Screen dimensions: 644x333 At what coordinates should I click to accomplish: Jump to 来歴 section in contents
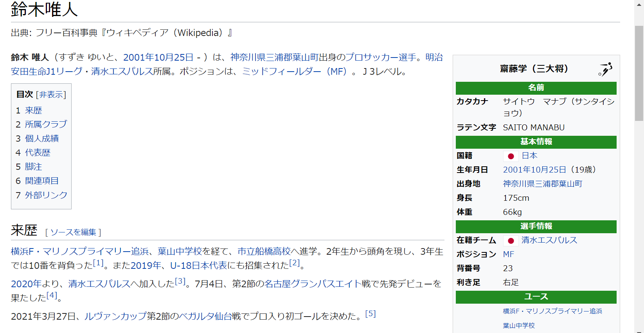pyautogui.click(x=33, y=111)
